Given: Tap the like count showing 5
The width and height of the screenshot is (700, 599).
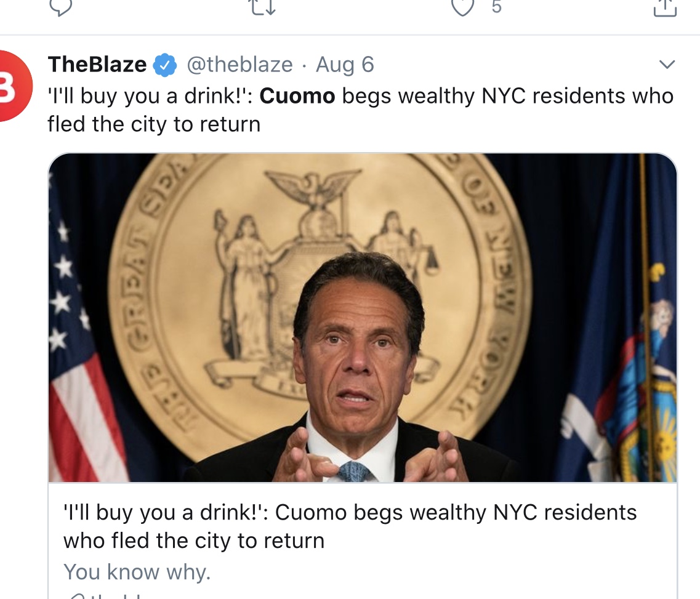Looking at the screenshot, I should click(496, 7).
